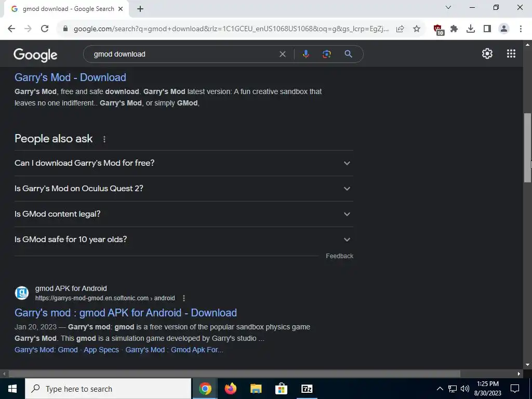Submit search with magnifying glass
The width and height of the screenshot is (532, 399).
(x=348, y=54)
